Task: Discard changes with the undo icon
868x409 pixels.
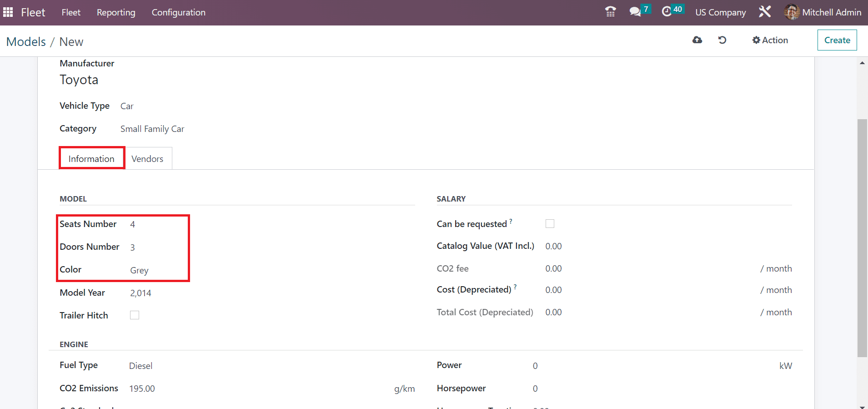Action: click(x=722, y=40)
